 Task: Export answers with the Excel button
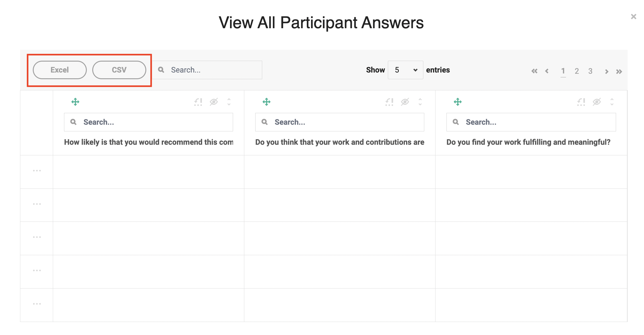(x=60, y=70)
